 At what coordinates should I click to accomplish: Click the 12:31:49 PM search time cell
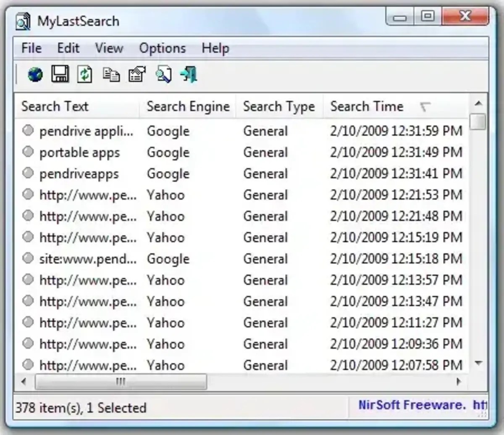(x=396, y=152)
